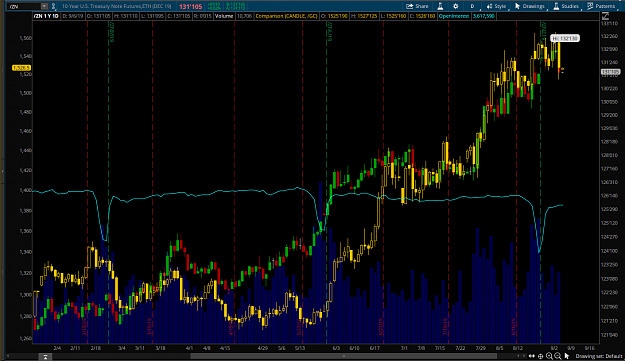Open the Drawing set: Default selector
The height and width of the screenshot is (361, 625).
(x=599, y=356)
